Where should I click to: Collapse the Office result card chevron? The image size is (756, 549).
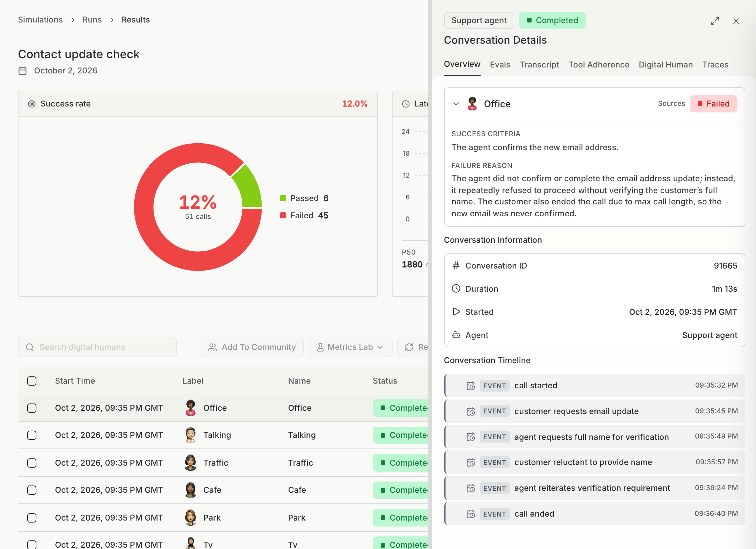456,104
